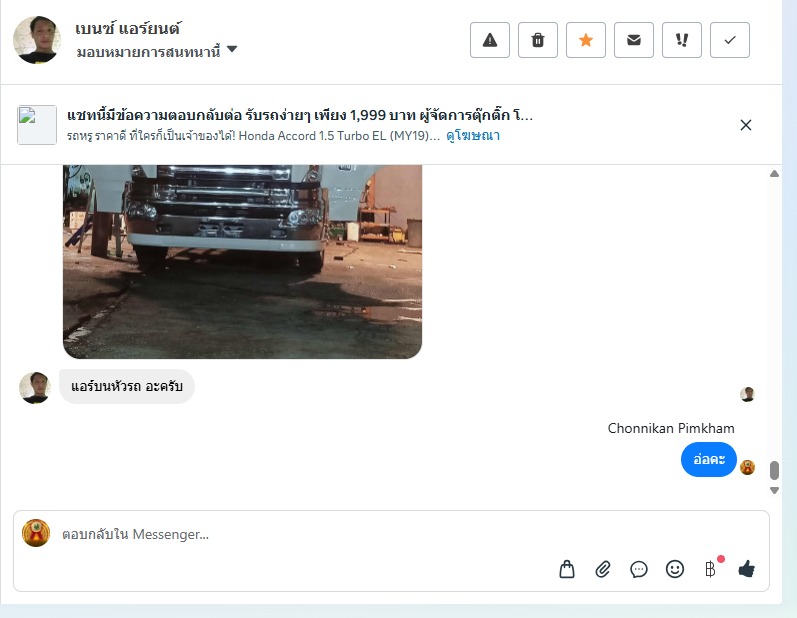Click the broken ad thumbnail image
This screenshot has height=618, width=797.
coord(37,125)
